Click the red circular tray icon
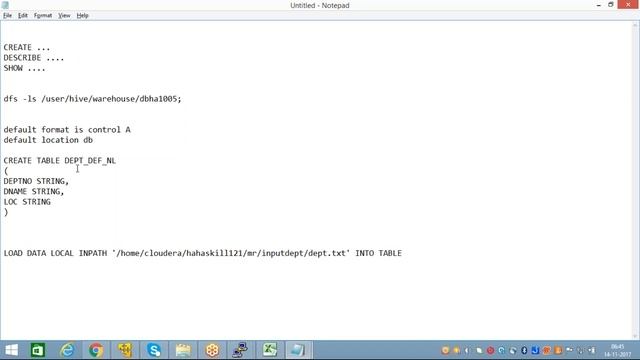 click(x=490, y=351)
